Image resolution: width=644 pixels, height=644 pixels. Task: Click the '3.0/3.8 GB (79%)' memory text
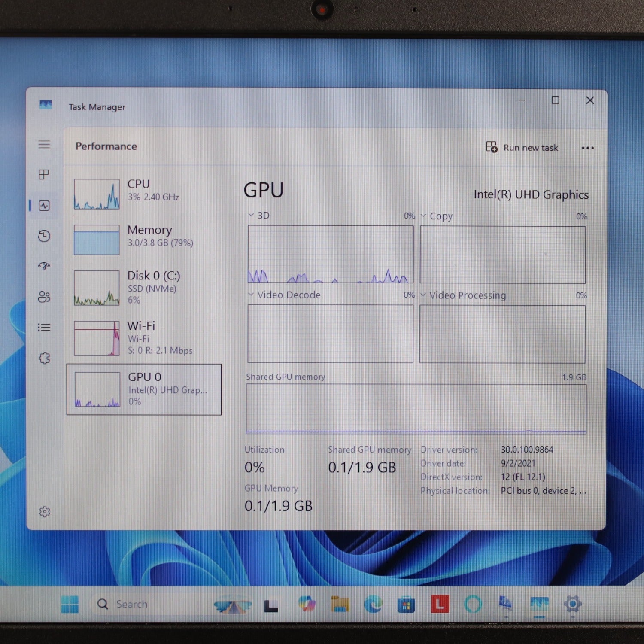tap(160, 243)
